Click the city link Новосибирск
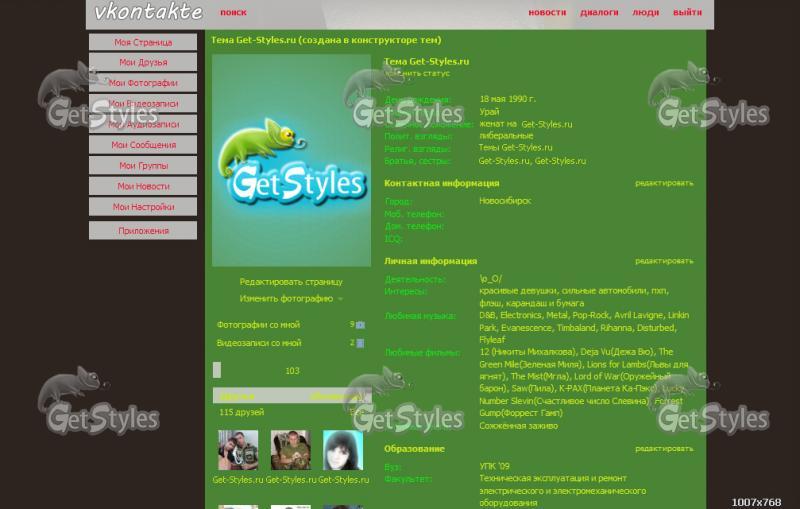The height and width of the screenshot is (509, 800). (505, 201)
